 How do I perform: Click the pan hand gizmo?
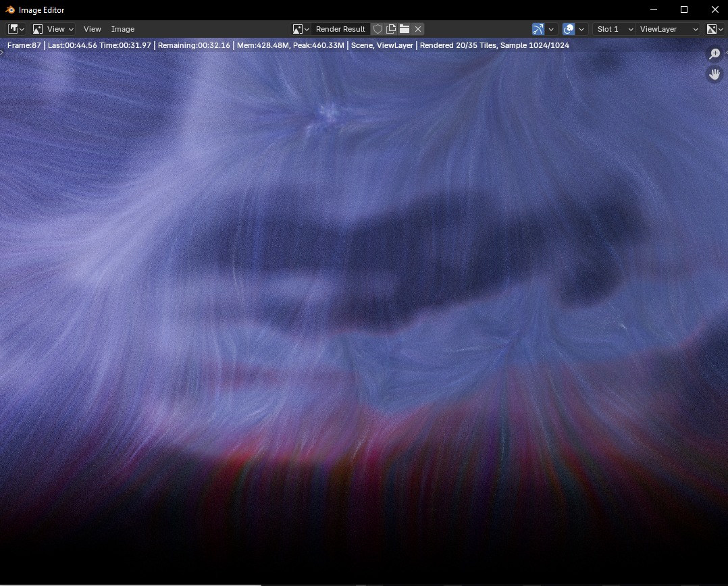pos(714,74)
